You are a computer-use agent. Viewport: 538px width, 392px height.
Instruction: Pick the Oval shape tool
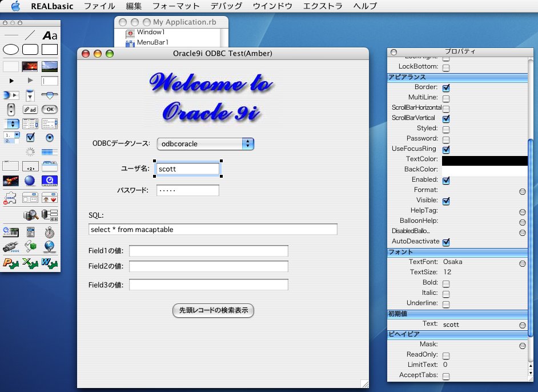point(11,50)
